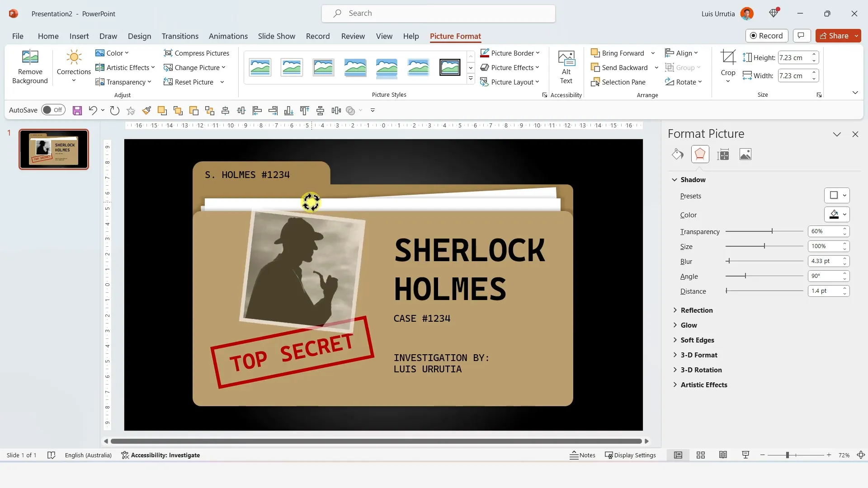Click Bring Forward
Image resolution: width=868 pixels, height=488 pixels.
tap(618, 53)
